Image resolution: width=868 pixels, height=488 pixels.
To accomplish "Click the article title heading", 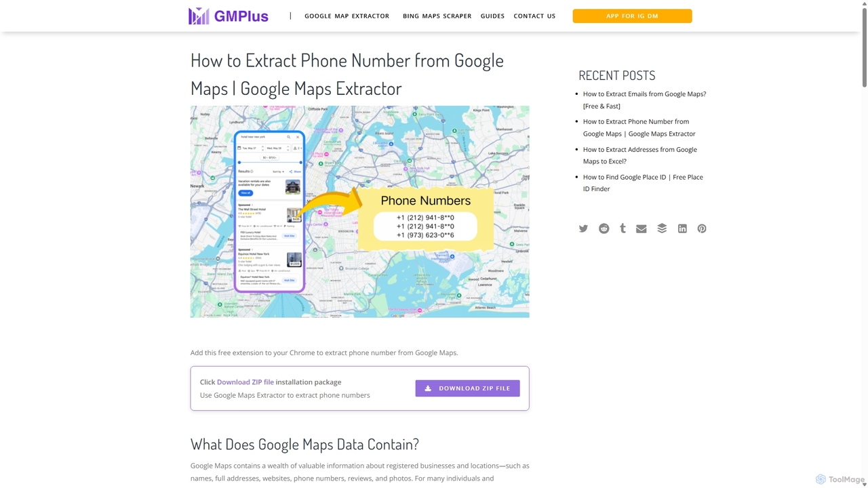I will tap(347, 74).
